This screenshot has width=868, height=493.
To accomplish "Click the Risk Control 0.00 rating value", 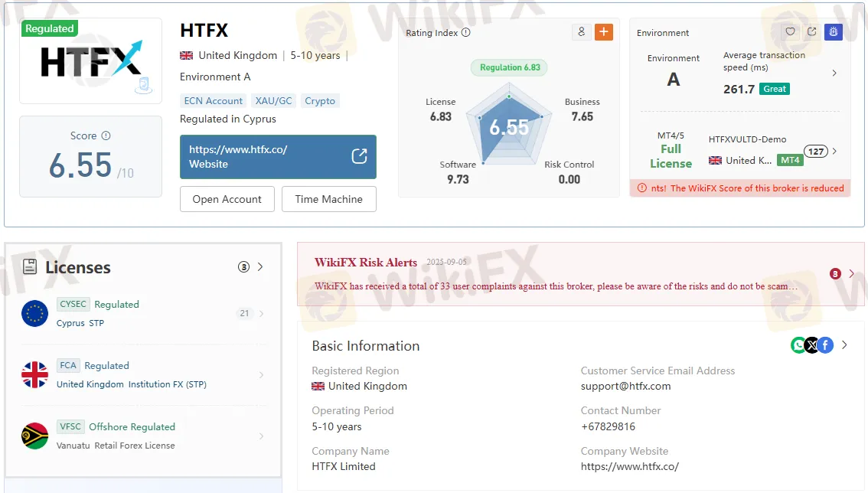I will click(569, 179).
